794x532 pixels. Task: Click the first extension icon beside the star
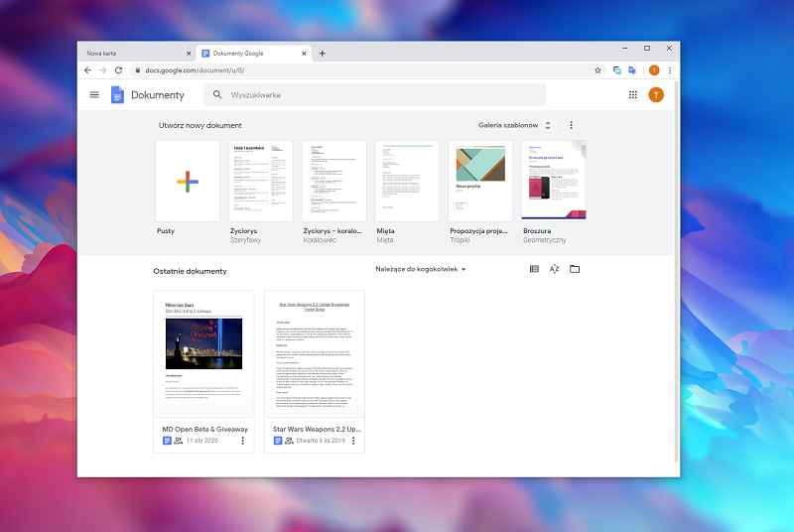coord(616,70)
